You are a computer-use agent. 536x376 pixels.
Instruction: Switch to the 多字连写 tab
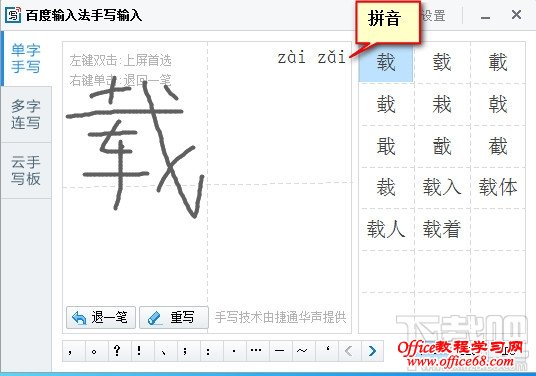26,114
